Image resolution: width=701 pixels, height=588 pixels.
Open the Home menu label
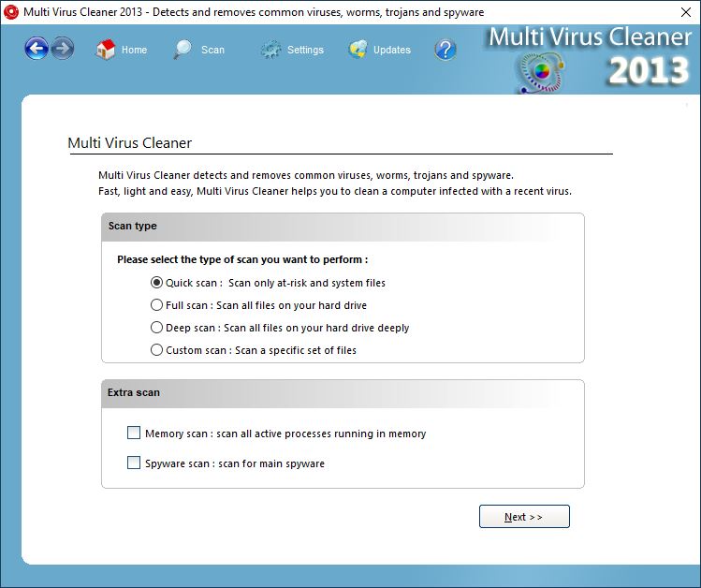click(x=134, y=50)
